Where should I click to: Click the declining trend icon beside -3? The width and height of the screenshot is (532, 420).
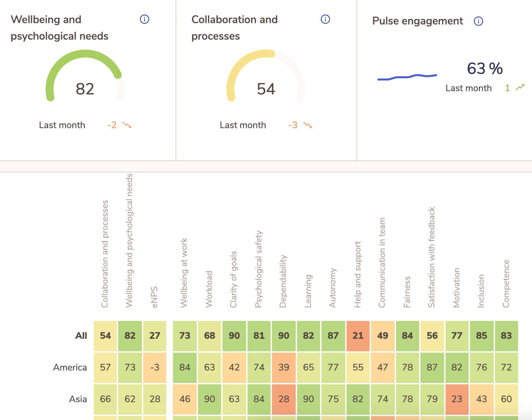pos(308,125)
